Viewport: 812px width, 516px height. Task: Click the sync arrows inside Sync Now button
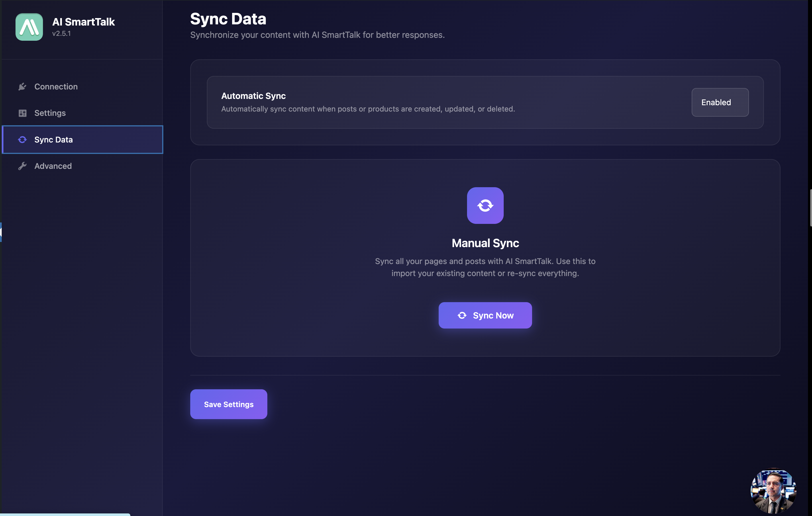[x=462, y=315]
